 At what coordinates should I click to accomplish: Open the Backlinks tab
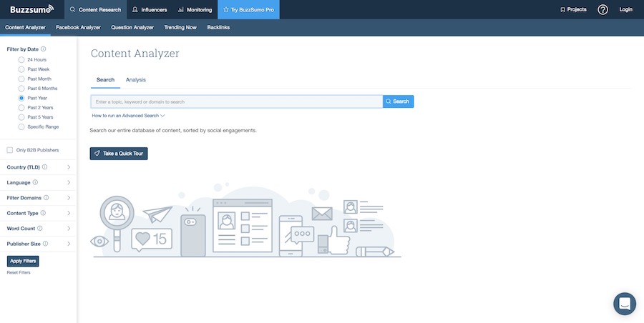click(x=218, y=27)
